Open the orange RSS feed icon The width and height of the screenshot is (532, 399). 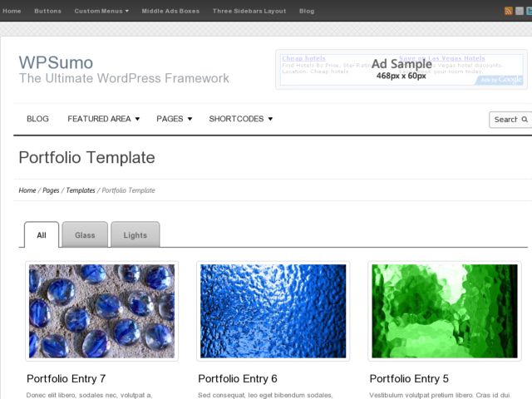508,11
